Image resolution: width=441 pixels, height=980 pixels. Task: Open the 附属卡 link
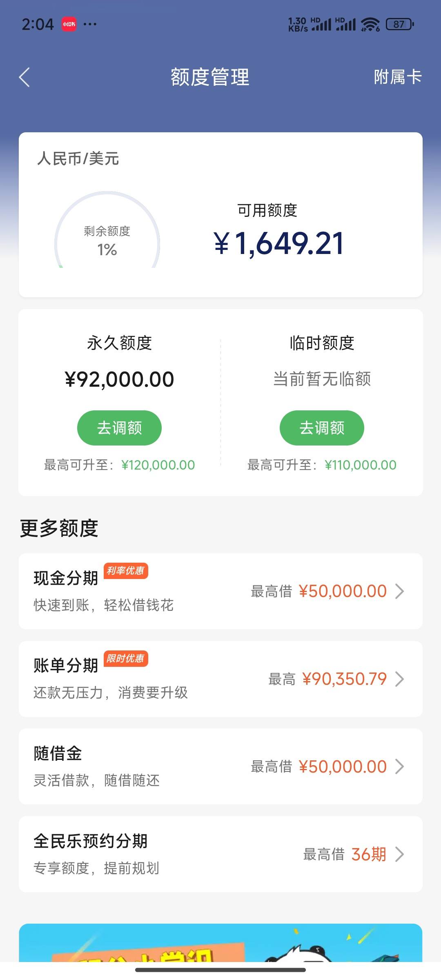point(397,77)
